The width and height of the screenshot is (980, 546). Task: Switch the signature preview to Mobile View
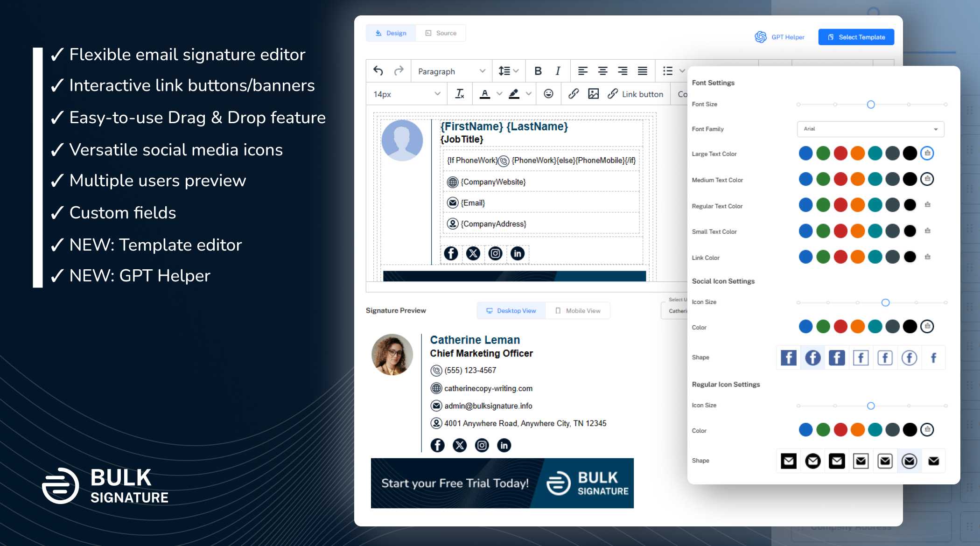pyautogui.click(x=578, y=310)
